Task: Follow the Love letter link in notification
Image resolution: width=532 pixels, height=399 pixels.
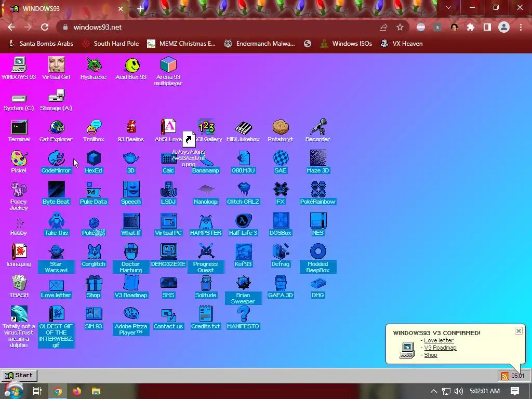Action: tap(438, 340)
